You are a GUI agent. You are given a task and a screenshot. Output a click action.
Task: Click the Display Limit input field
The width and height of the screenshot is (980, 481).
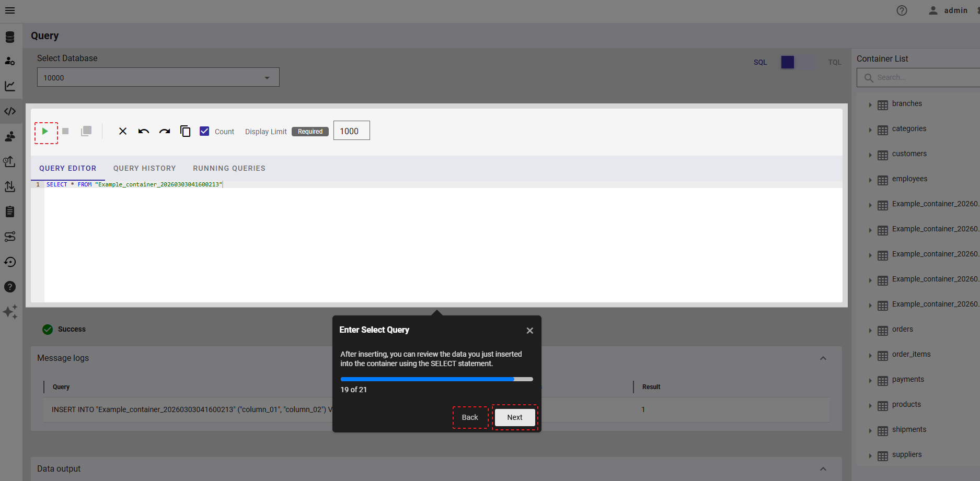[x=351, y=131]
